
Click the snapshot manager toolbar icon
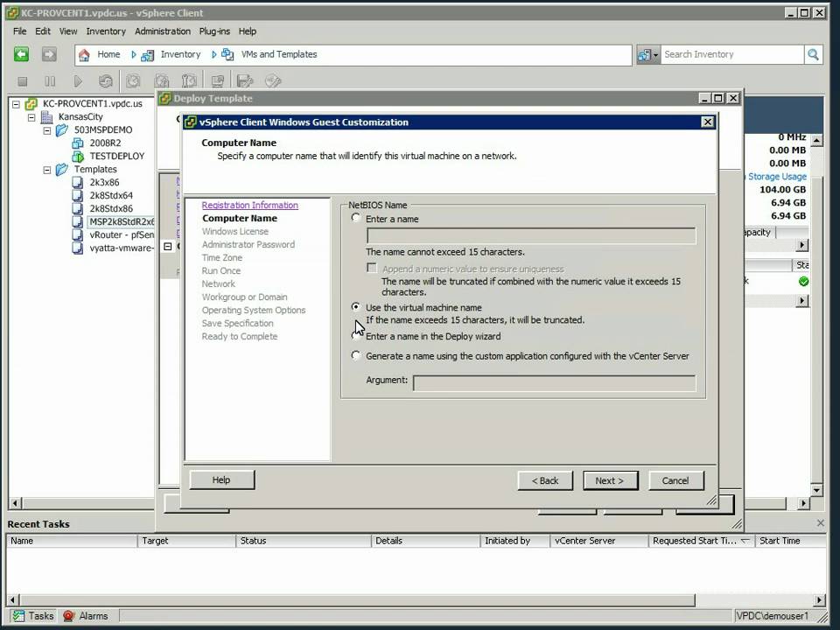pos(189,81)
